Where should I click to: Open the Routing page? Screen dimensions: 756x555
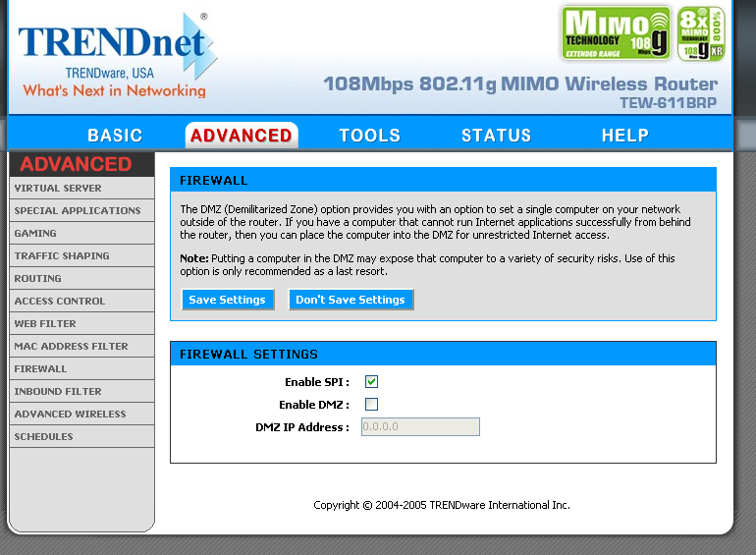pyautogui.click(x=81, y=279)
